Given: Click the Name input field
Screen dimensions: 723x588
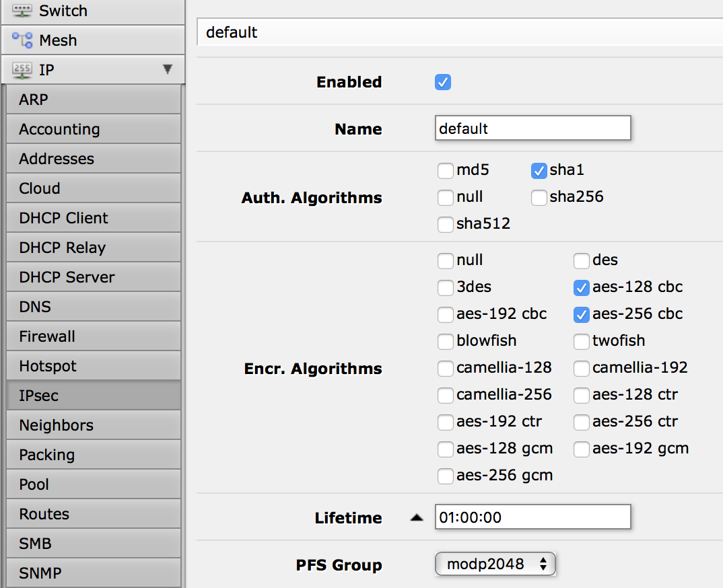Looking at the screenshot, I should 532,128.
